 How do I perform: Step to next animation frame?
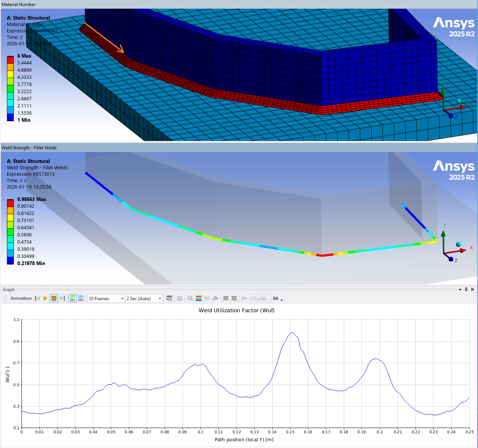(63, 298)
